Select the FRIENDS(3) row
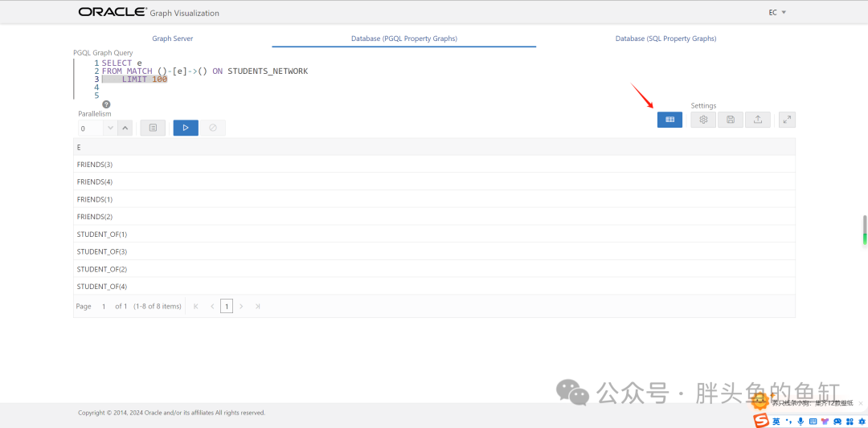This screenshot has height=428, width=868. (434, 165)
